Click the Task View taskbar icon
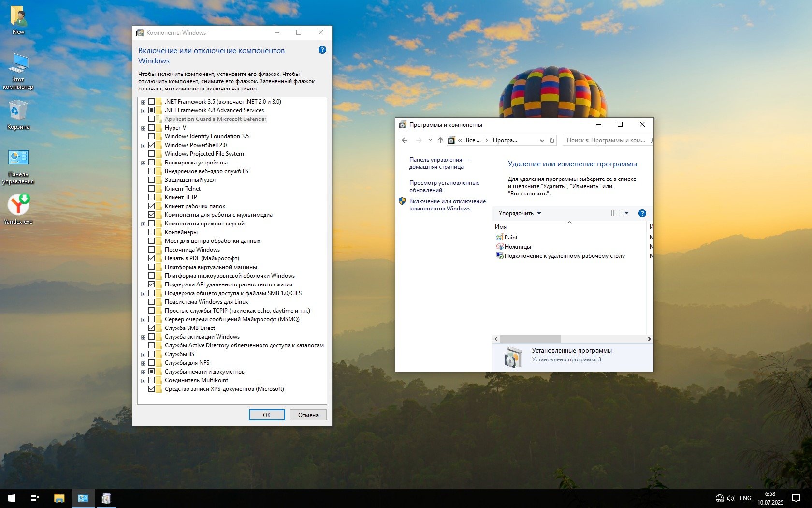 35,498
